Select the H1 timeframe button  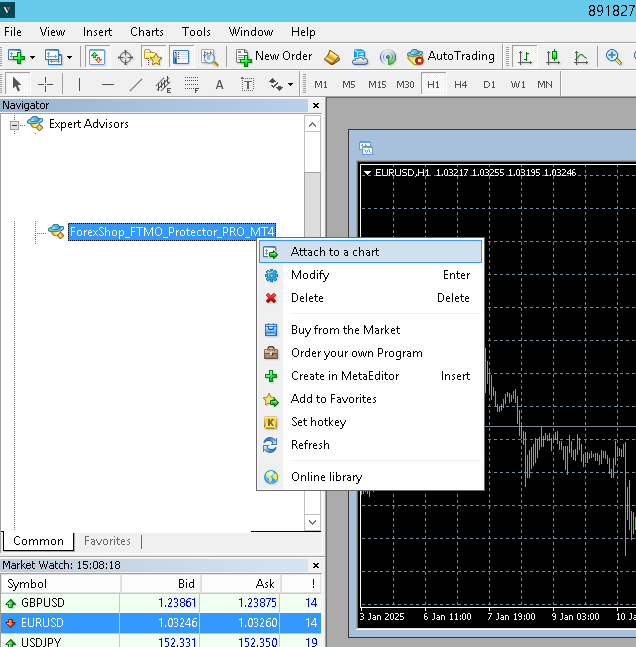coord(433,85)
